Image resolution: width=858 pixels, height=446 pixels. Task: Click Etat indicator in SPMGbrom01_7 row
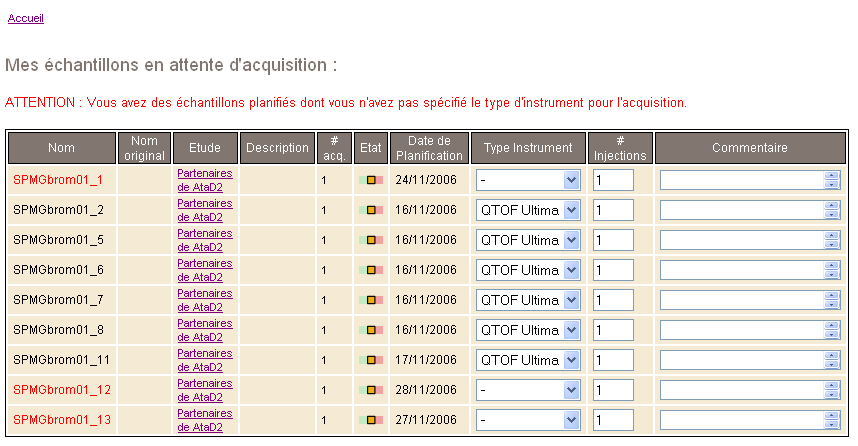[x=371, y=300]
